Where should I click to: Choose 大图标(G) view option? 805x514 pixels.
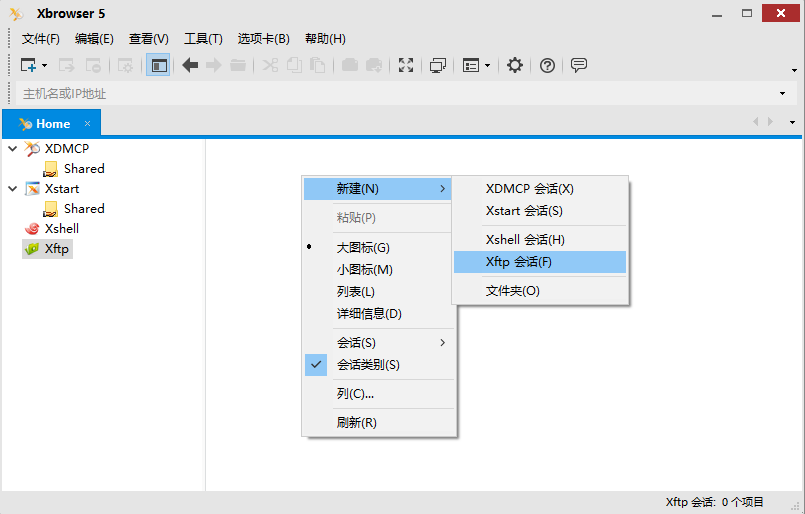coord(378,248)
